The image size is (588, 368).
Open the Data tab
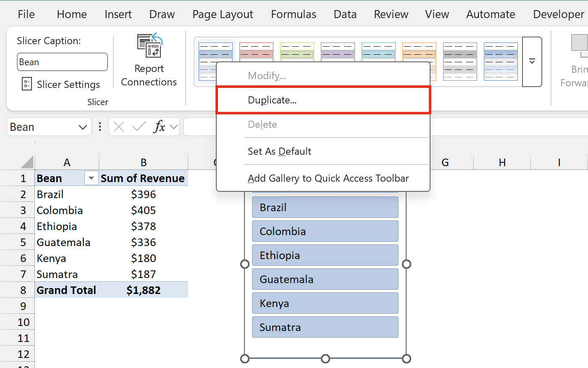[345, 14]
